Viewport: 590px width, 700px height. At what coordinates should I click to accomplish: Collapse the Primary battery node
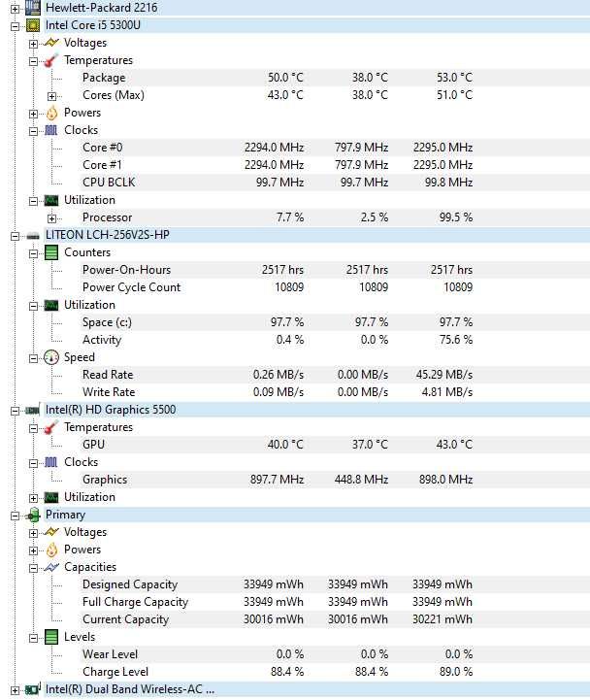pos(15,516)
